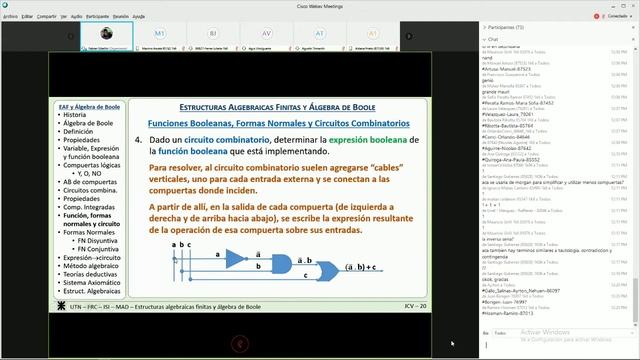Open the Audio menu
This screenshot has width=640, height=360.
[x=76, y=17]
